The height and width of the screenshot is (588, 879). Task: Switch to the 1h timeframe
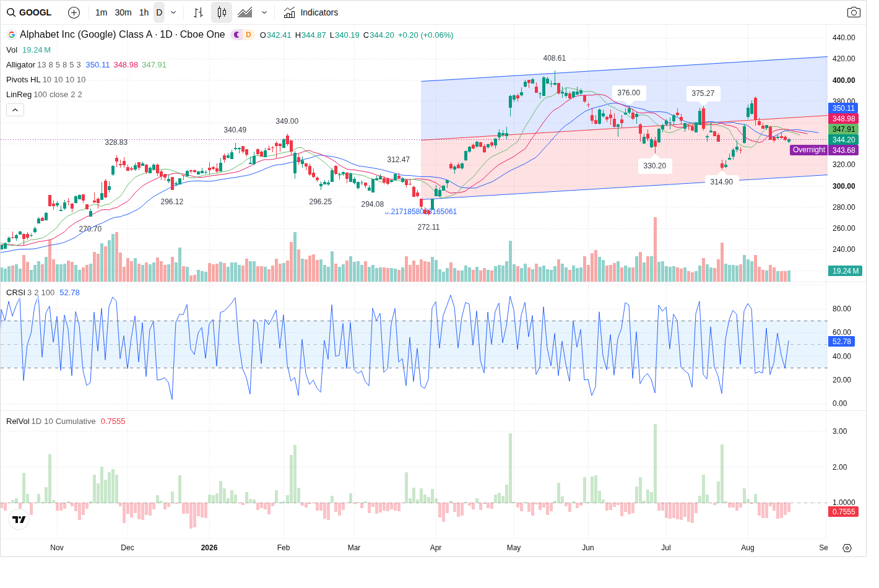click(x=144, y=12)
